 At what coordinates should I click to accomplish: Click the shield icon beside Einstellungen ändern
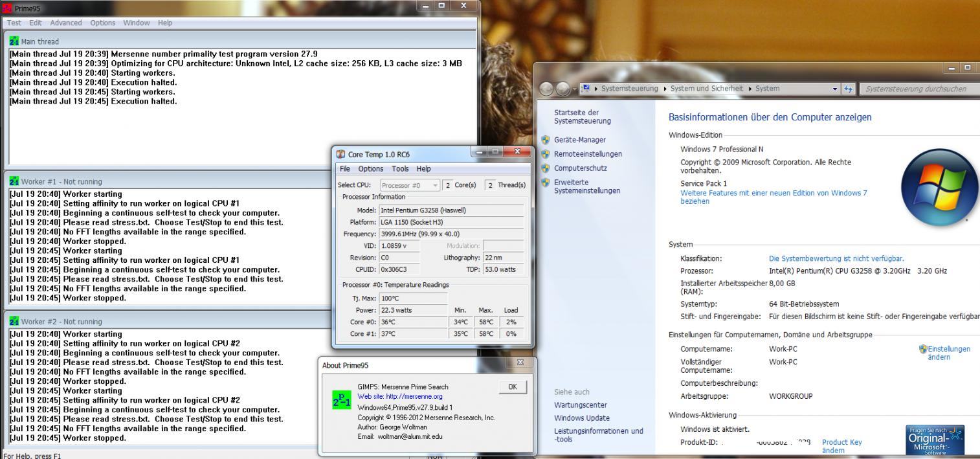click(923, 349)
